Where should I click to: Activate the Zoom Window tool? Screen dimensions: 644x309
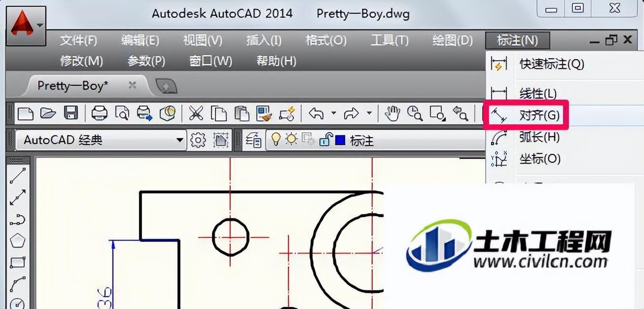pyautogui.click(x=437, y=113)
